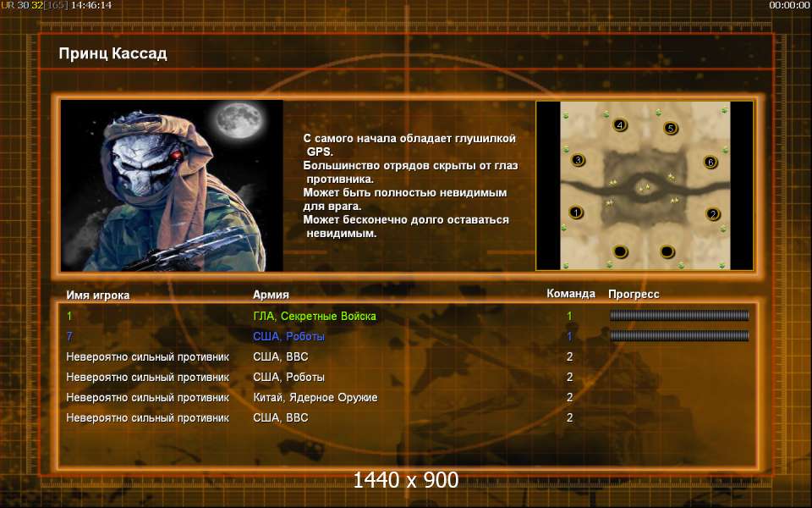Click team number in "Китай, Ядерное Оружие" row
The width and height of the screenshot is (812, 508).
click(569, 398)
